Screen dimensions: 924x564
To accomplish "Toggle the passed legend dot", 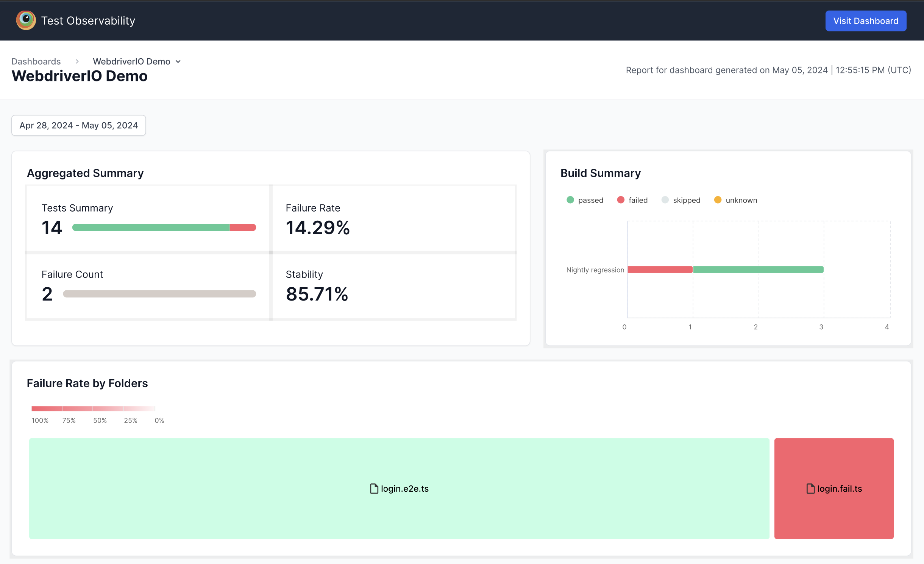I will [x=570, y=200].
